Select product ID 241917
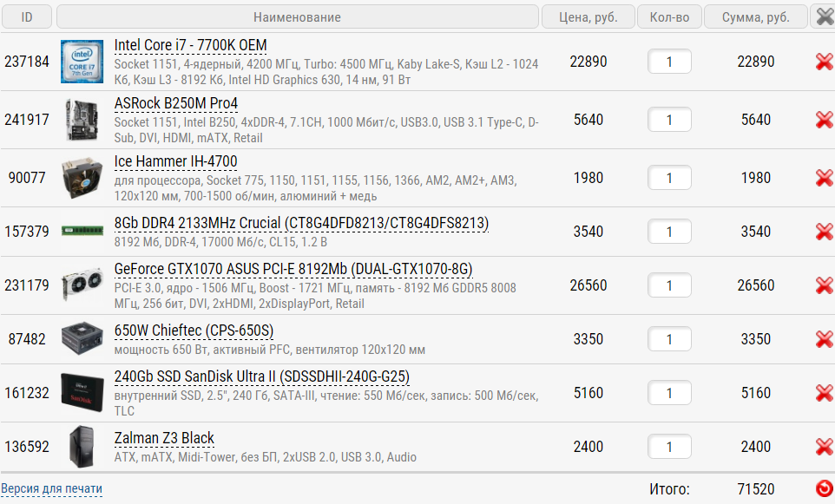Image resolution: width=835 pixels, height=504 pixels. pos(27,120)
